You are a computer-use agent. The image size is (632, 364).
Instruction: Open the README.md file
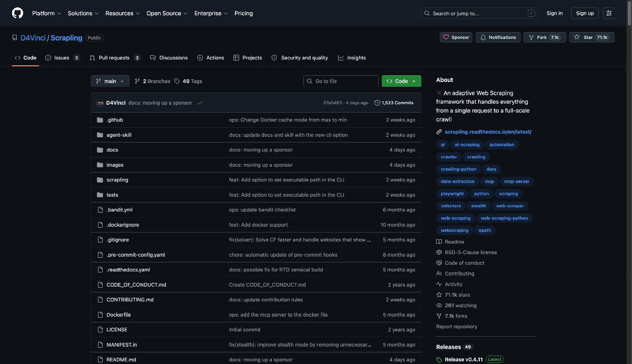tap(121, 360)
